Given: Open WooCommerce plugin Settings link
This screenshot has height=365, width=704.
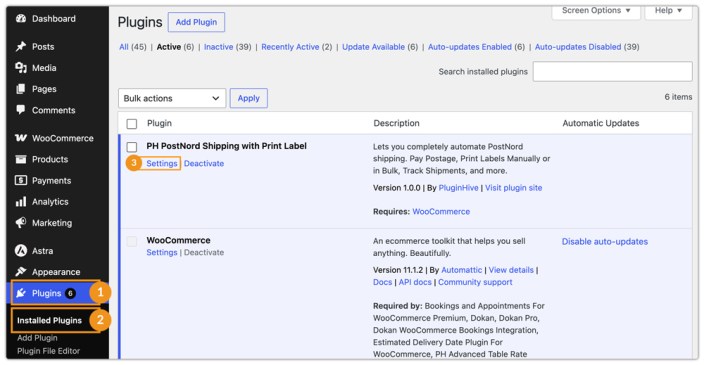Looking at the screenshot, I should (162, 252).
